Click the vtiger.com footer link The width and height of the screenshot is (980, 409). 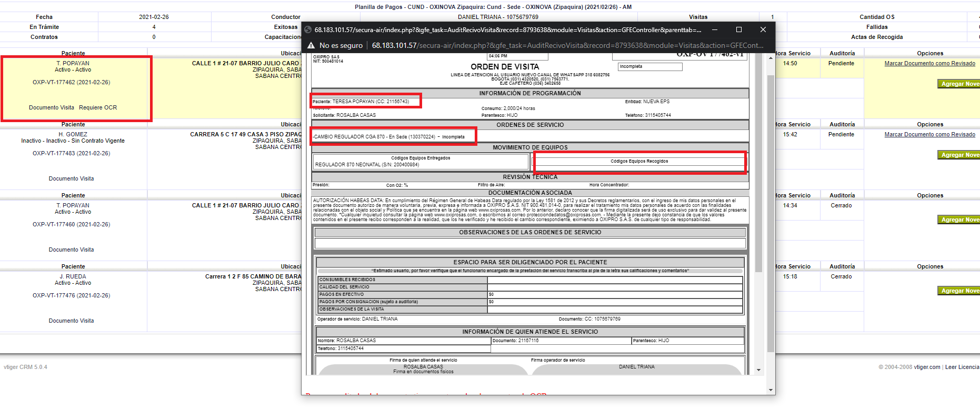click(x=927, y=367)
